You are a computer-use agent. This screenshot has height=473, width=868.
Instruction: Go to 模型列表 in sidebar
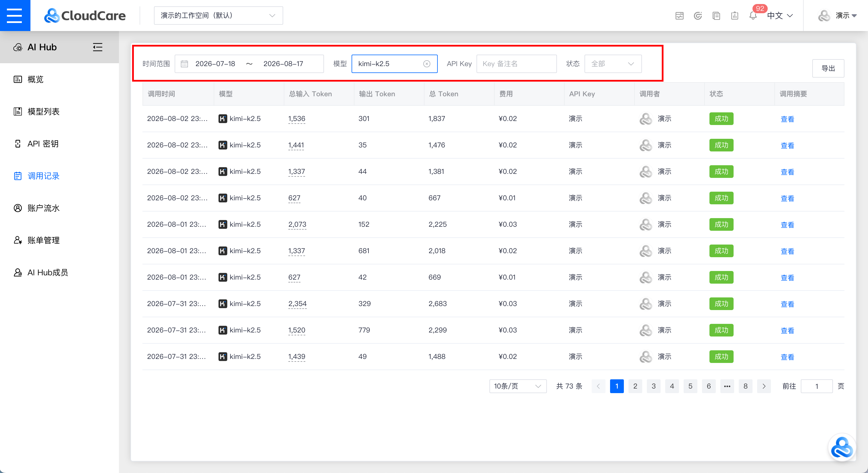(43, 111)
